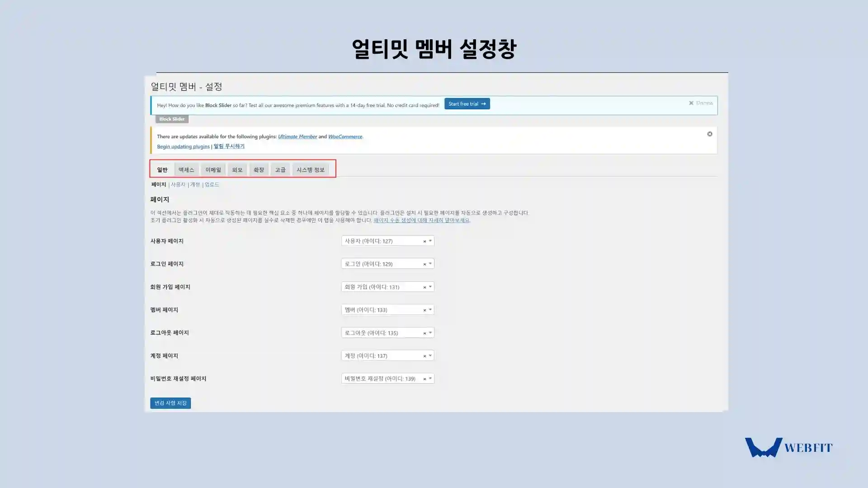Screen dimensions: 868x488
Task: Click the 사용자 페이지 field label
Action: (x=167, y=241)
